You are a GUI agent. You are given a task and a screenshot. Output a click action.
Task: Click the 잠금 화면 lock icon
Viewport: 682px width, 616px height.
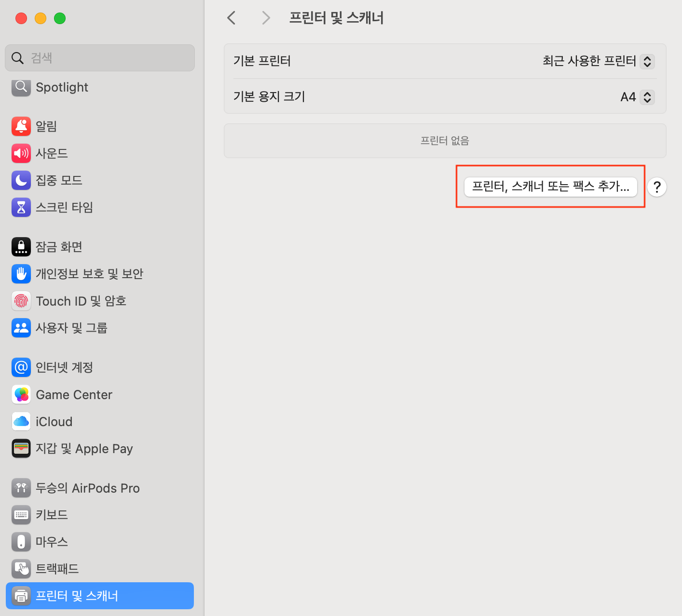tap(21, 247)
